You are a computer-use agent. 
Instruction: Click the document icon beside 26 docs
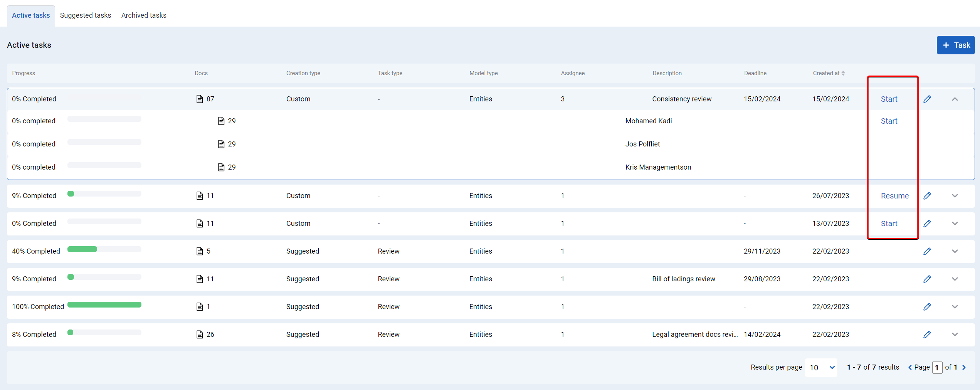200,335
